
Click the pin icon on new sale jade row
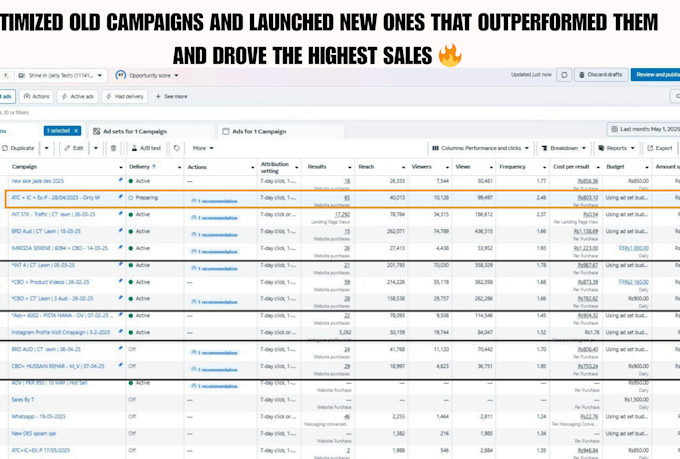[120, 180]
